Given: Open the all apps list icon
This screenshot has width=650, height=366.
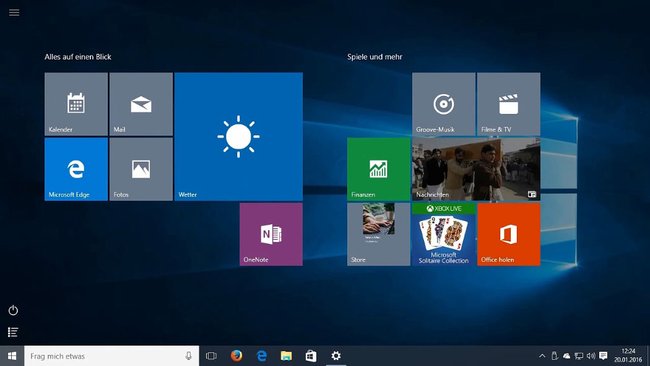Looking at the screenshot, I should [13, 332].
